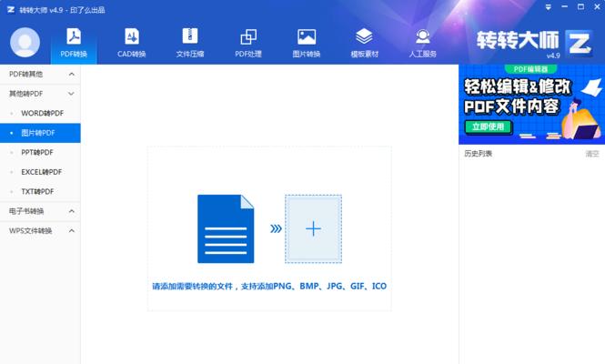Screen dimensions: 605x364
Task: Open the PDF处理 tool
Action: [x=248, y=44]
